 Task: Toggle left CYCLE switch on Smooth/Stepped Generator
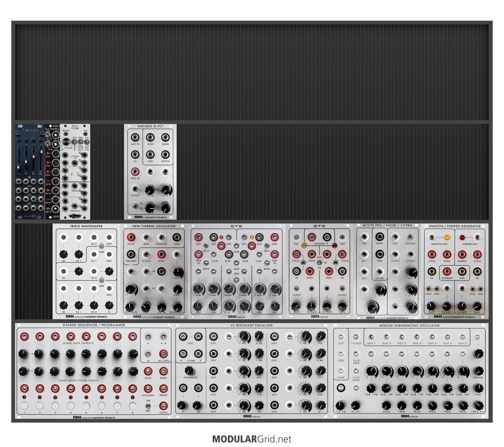428,288
